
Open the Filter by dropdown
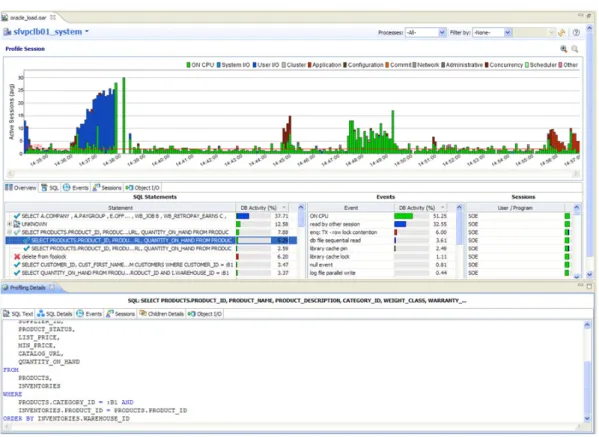click(492, 32)
